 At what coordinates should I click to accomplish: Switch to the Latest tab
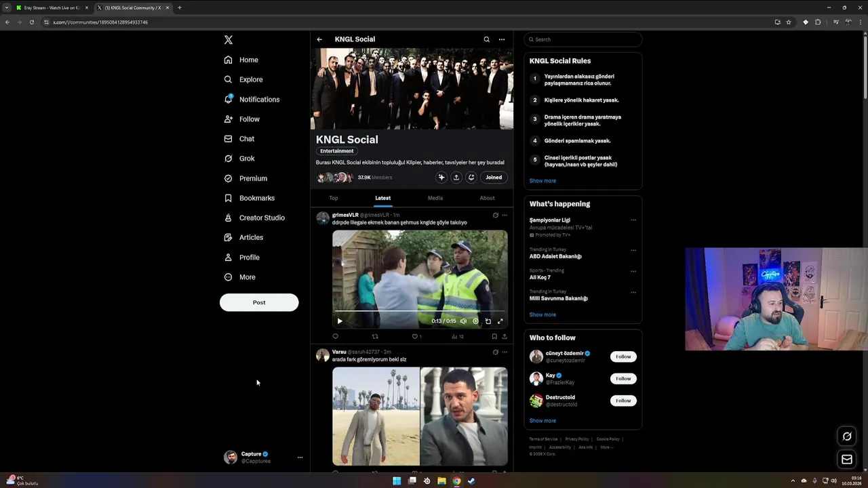coord(383,198)
